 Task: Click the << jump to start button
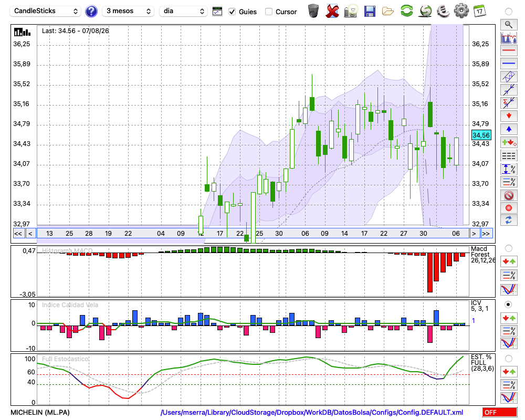18,234
